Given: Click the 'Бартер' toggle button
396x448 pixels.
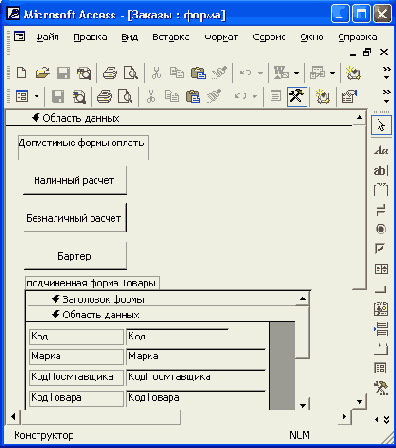Looking at the screenshot, I should [x=75, y=256].
